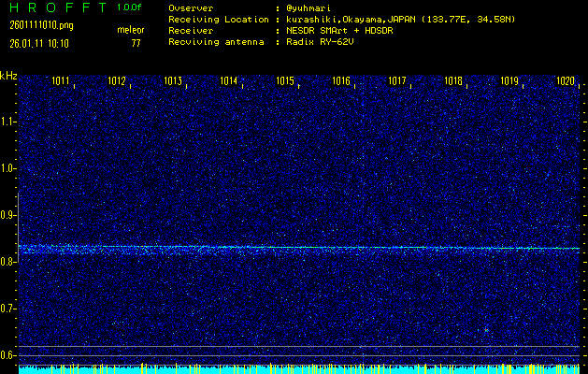
Task: Click the 0.7 frequency axis label
Action: (8, 309)
